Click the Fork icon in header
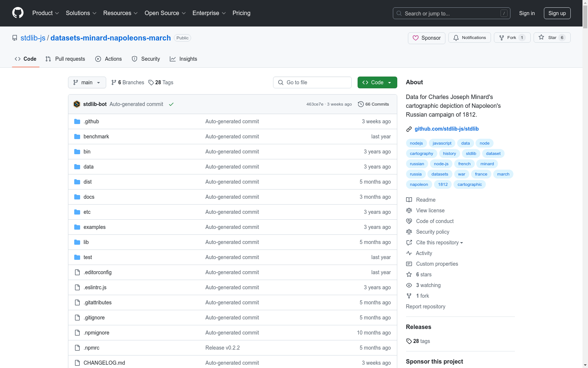This screenshot has height=368, width=588. tap(502, 38)
